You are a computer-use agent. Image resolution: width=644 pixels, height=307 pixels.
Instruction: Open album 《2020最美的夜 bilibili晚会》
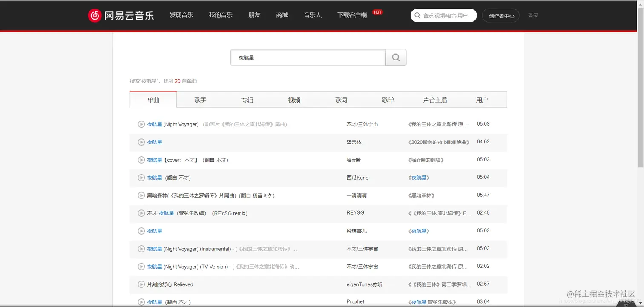439,142
